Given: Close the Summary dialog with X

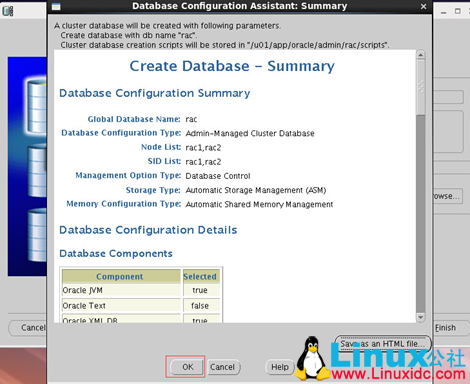Looking at the screenshot, I should 423,6.
